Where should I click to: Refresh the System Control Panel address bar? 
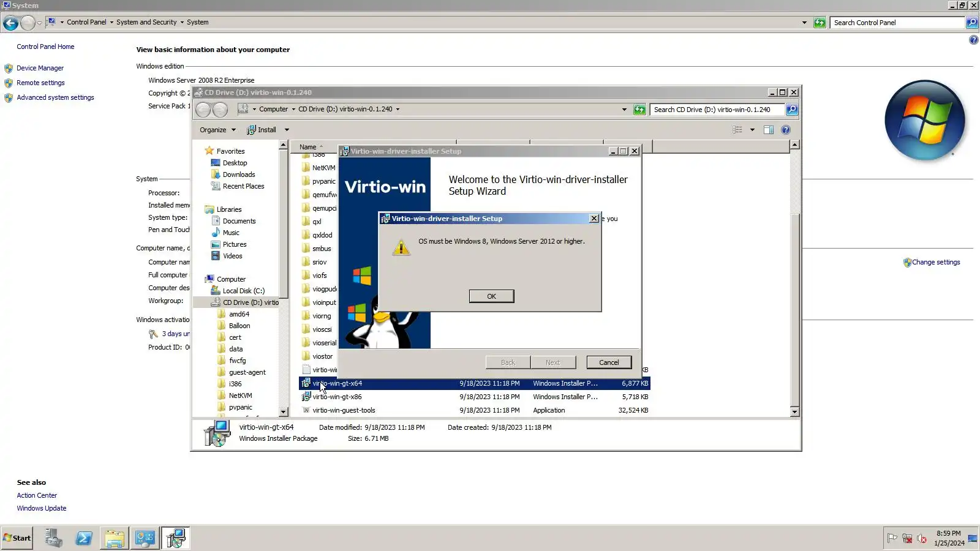coord(820,23)
